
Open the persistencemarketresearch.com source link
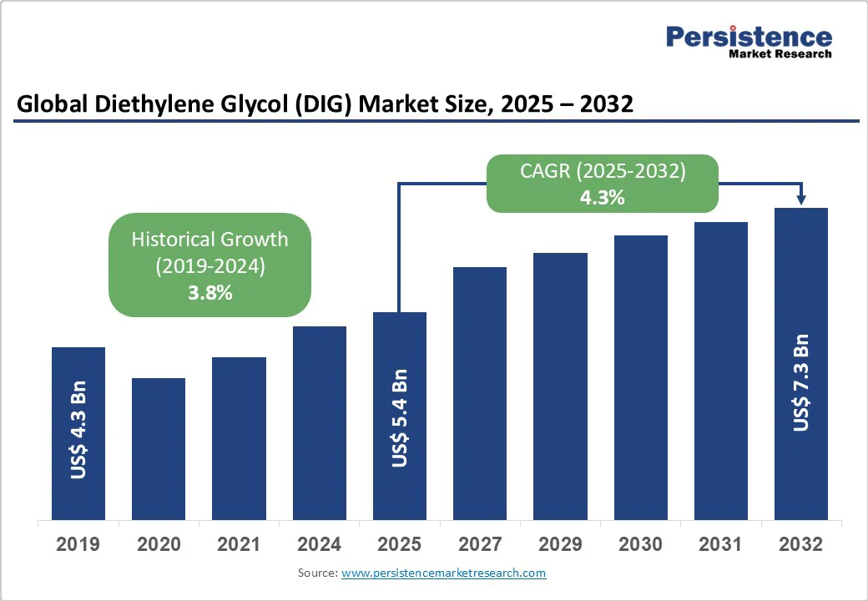click(x=443, y=573)
